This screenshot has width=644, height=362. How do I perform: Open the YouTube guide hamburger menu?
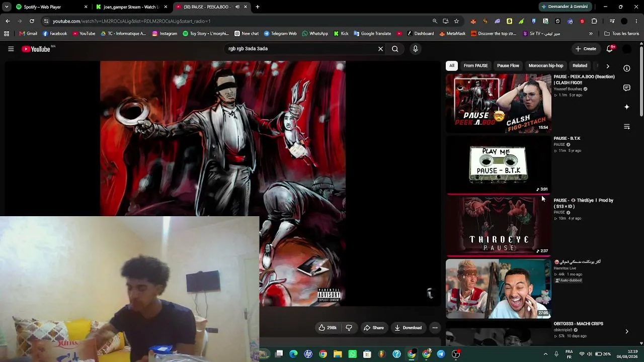coord(11,49)
